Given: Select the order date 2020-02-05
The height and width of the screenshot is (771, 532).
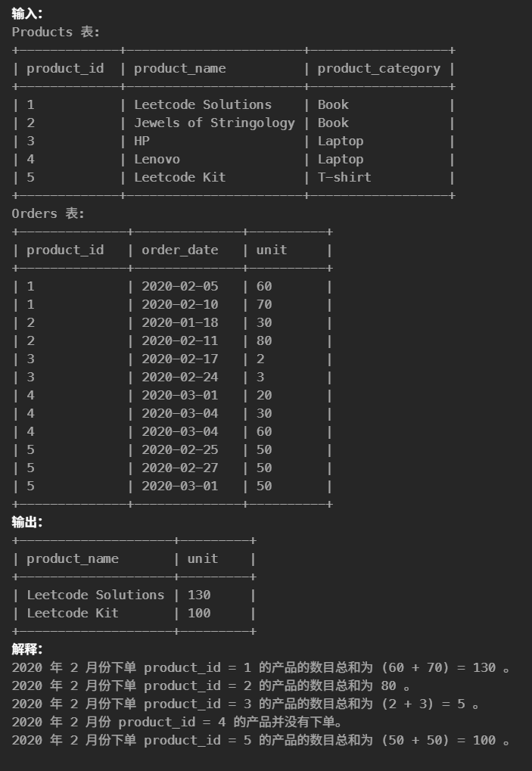Looking at the screenshot, I should coord(179,286).
